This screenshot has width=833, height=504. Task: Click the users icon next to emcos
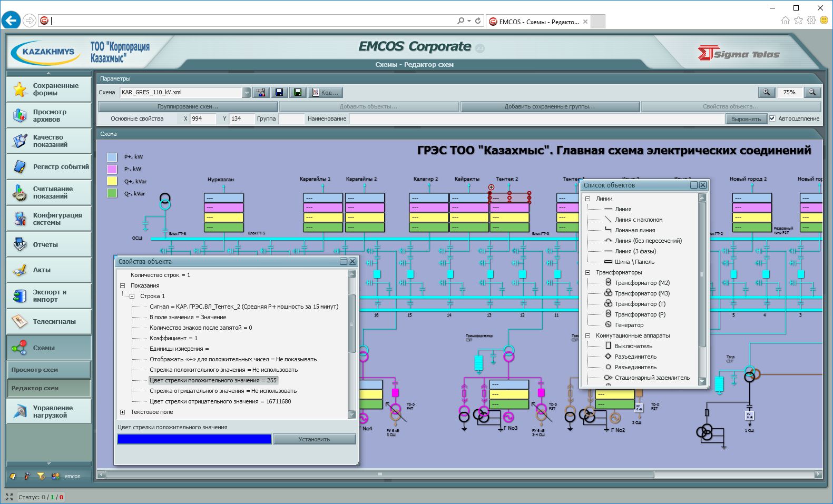pos(55,476)
